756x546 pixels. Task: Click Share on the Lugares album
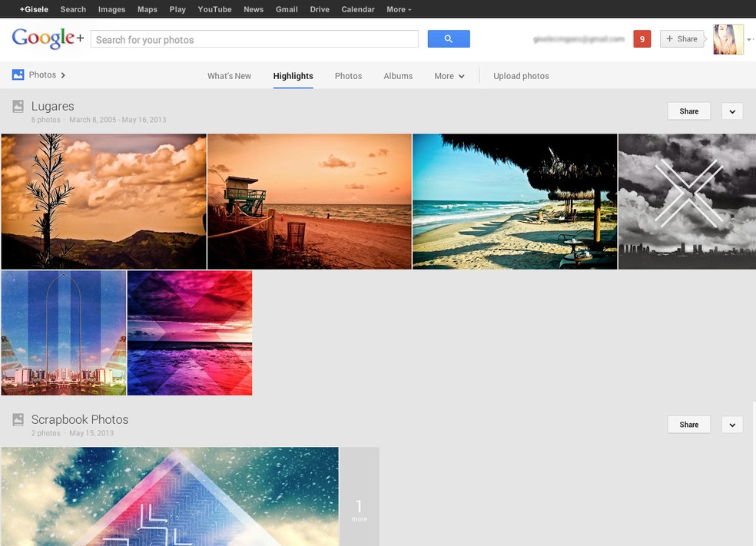(x=688, y=111)
